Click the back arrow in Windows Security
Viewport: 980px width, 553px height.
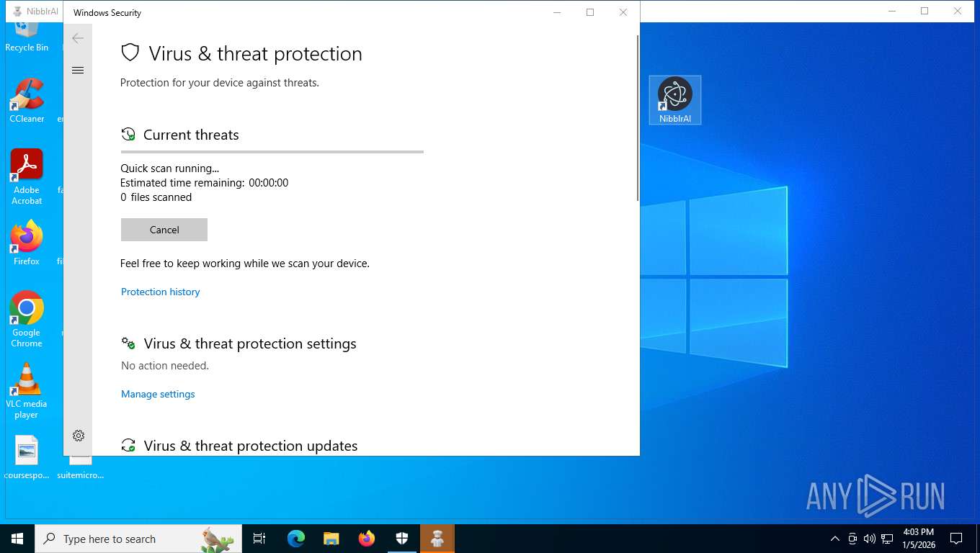pyautogui.click(x=78, y=38)
